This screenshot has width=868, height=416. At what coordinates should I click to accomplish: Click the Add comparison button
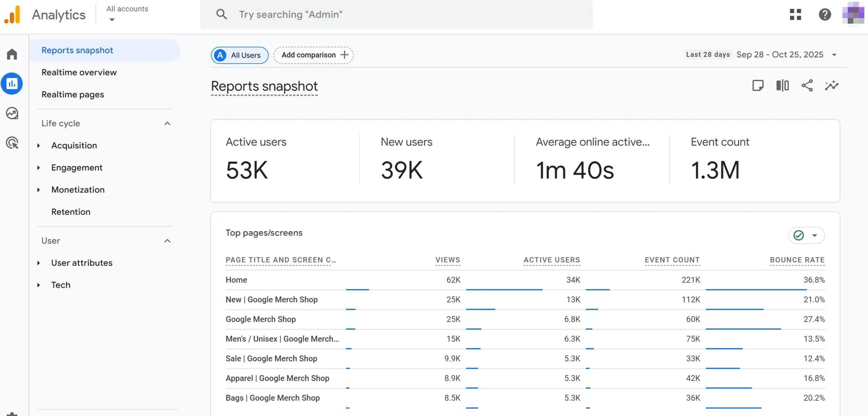tap(313, 55)
